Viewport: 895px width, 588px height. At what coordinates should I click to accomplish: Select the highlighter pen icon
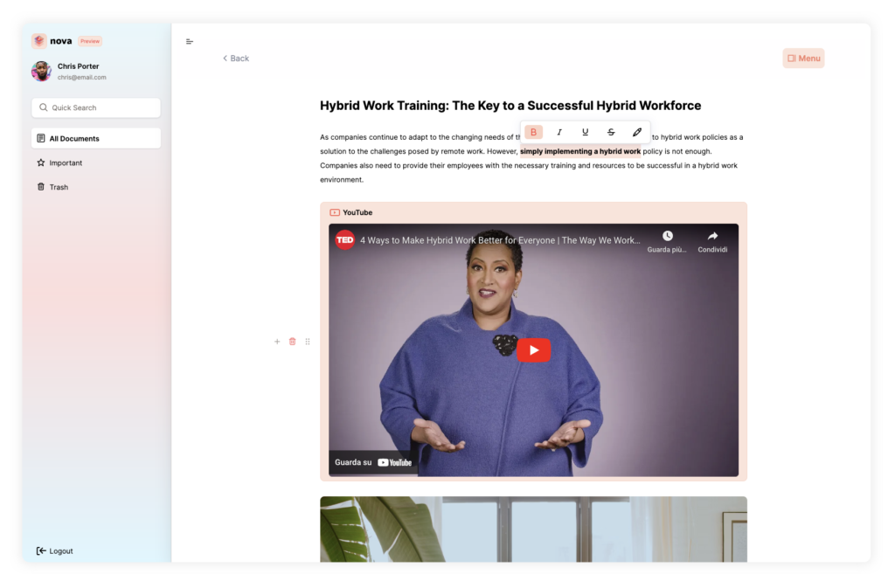pyautogui.click(x=637, y=132)
